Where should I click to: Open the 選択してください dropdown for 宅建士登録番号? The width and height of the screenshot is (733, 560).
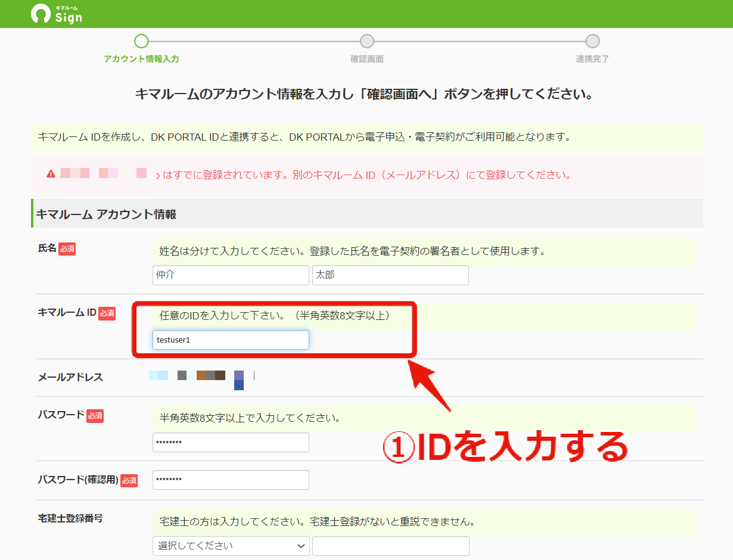click(x=231, y=546)
